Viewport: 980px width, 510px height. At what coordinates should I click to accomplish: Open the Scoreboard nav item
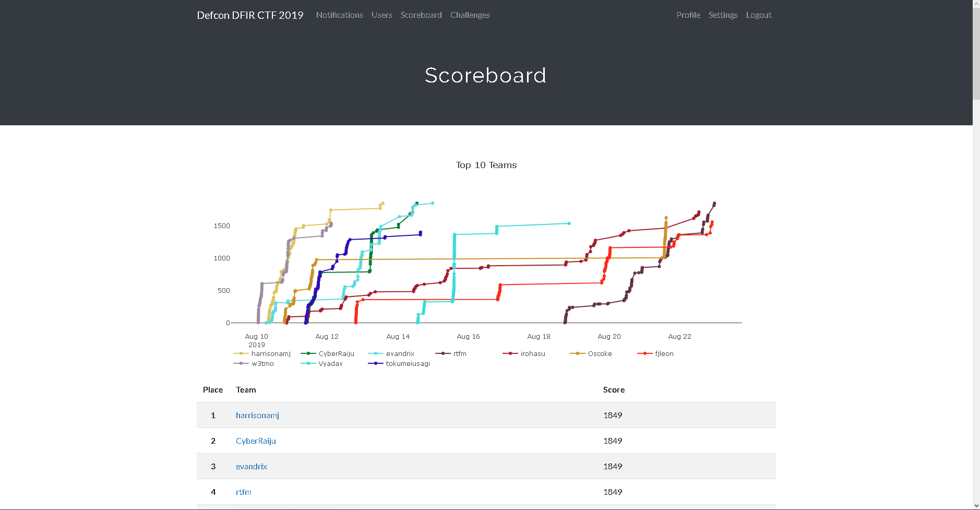421,15
